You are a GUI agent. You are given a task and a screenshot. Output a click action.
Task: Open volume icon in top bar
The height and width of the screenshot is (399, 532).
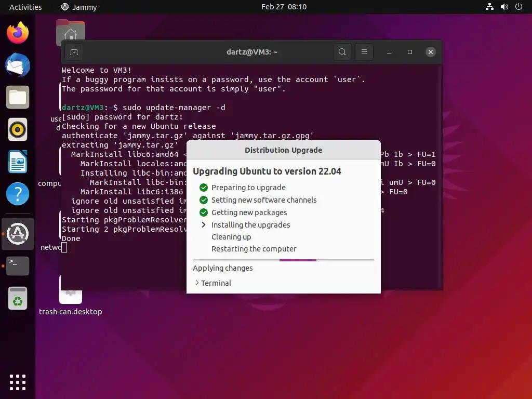tap(504, 7)
